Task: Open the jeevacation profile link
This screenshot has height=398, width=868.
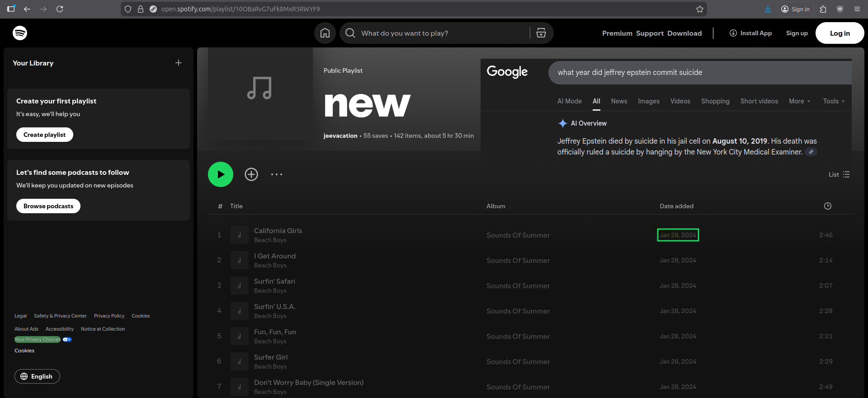Action: click(340, 136)
